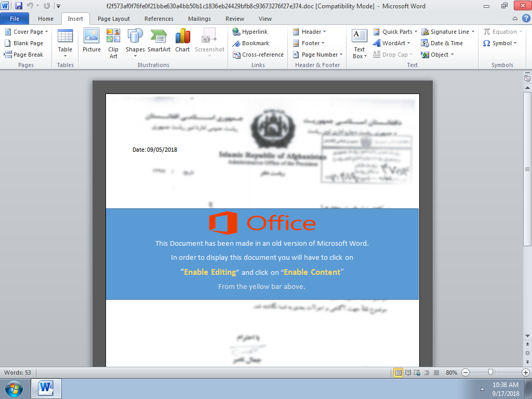The image size is (532, 399).
Task: Insert Date & Time
Action: click(x=442, y=43)
